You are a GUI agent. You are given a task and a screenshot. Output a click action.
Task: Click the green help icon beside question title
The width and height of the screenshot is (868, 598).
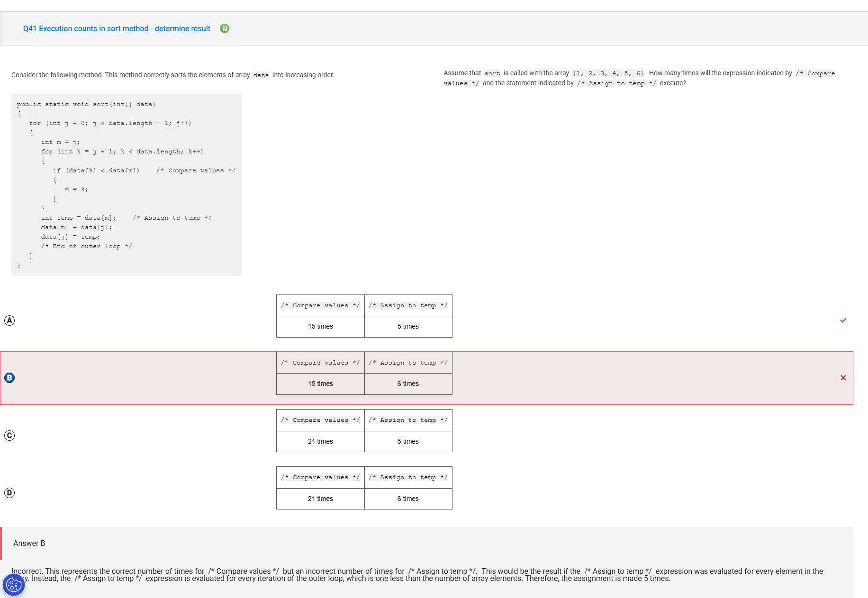click(225, 28)
